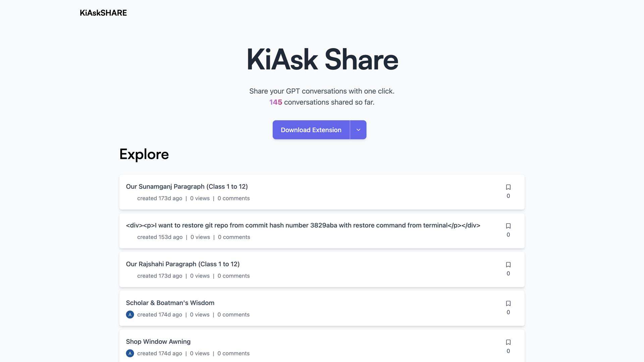Expand the Download Extension options chevron

pos(358,130)
